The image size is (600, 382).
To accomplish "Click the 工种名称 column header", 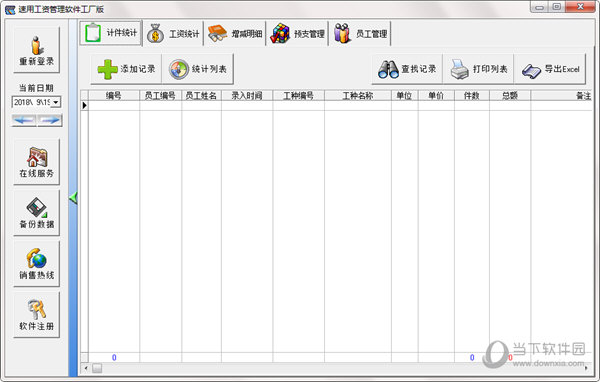I will pos(358,96).
